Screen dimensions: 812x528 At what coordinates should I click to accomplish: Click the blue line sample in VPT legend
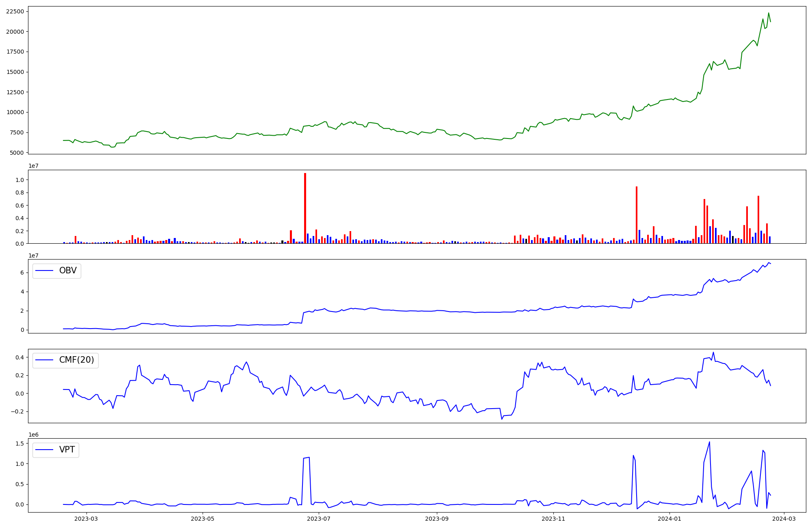pyautogui.click(x=45, y=450)
